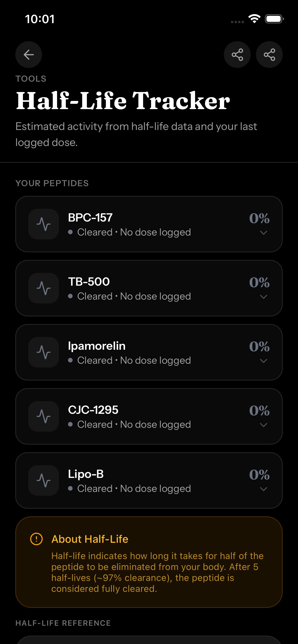The width and height of the screenshot is (298, 644).
Task: Tap the CJC-1295 0% activity value
Action: (x=259, y=411)
